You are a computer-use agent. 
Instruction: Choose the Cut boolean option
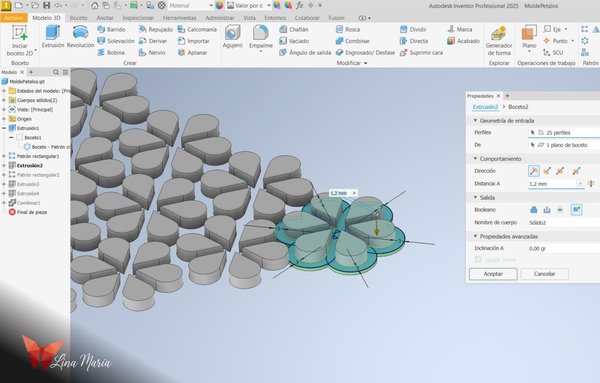tap(547, 210)
